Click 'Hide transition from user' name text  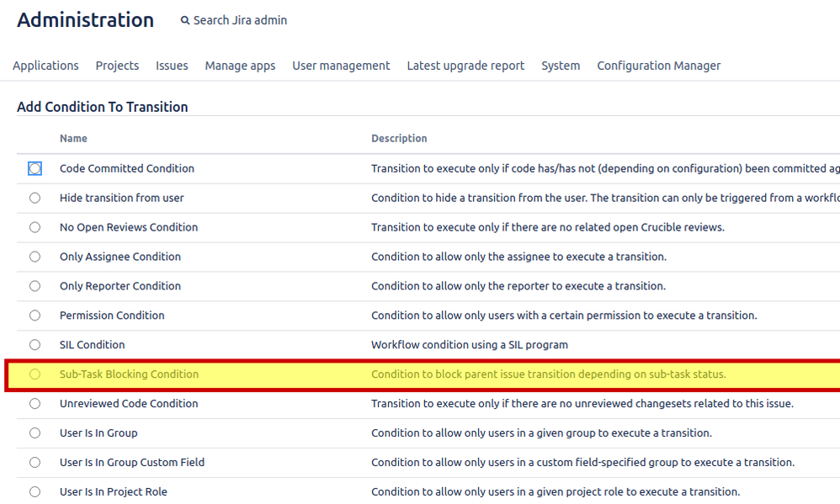[x=121, y=199]
